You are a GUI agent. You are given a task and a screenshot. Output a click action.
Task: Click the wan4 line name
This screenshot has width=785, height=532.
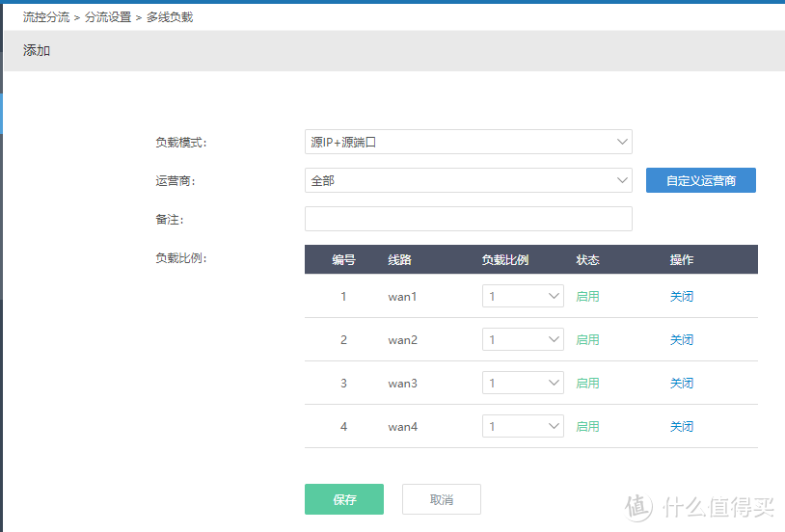click(402, 427)
